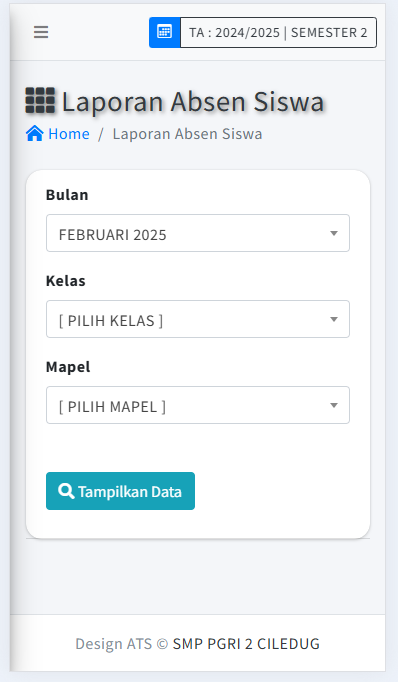Click the blue calendar icon button
Screen dimensions: 398x682
pyautogui.click(x=164, y=32)
